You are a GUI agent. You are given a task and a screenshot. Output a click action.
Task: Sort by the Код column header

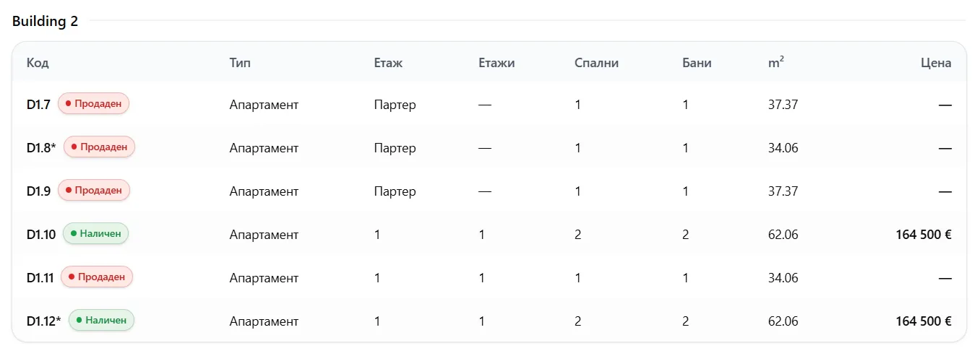pyautogui.click(x=38, y=63)
